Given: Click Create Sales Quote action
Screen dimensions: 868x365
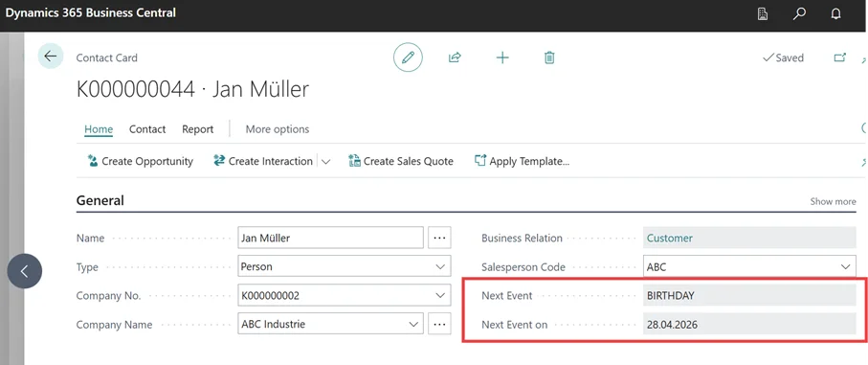Looking at the screenshot, I should click(x=401, y=161).
